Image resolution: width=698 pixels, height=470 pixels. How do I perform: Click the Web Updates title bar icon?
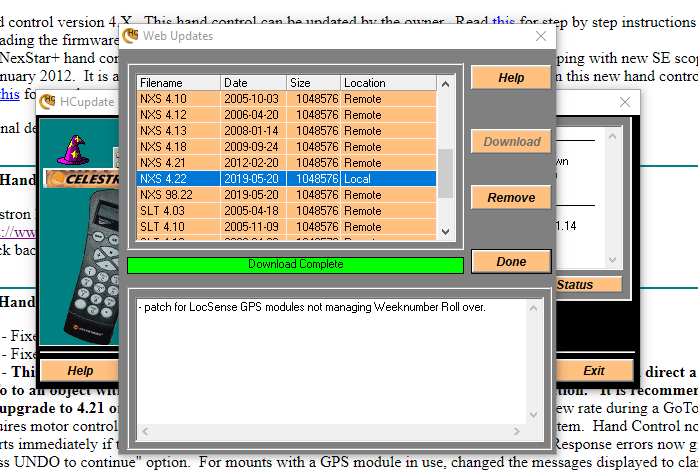tap(130, 36)
